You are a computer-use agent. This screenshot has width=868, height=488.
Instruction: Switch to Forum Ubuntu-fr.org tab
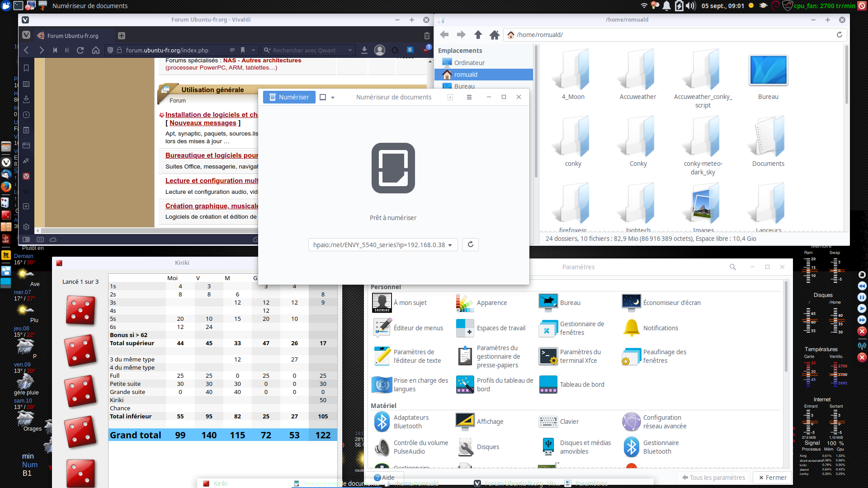point(72,36)
